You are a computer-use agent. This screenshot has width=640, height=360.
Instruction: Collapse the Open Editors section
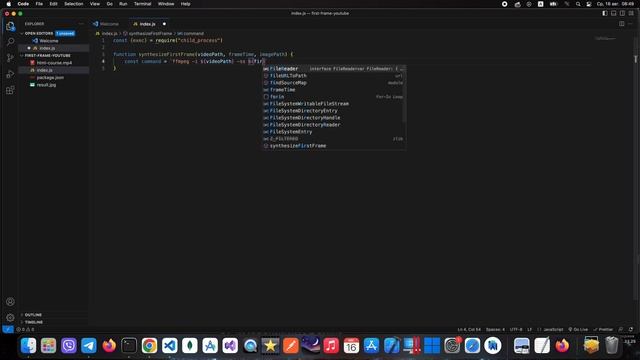coord(39,33)
